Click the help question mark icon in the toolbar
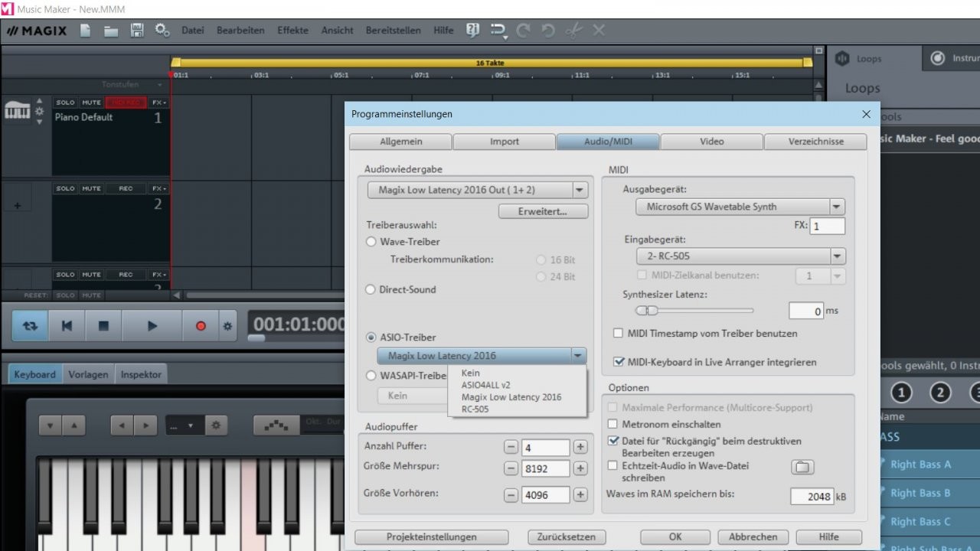 click(472, 31)
